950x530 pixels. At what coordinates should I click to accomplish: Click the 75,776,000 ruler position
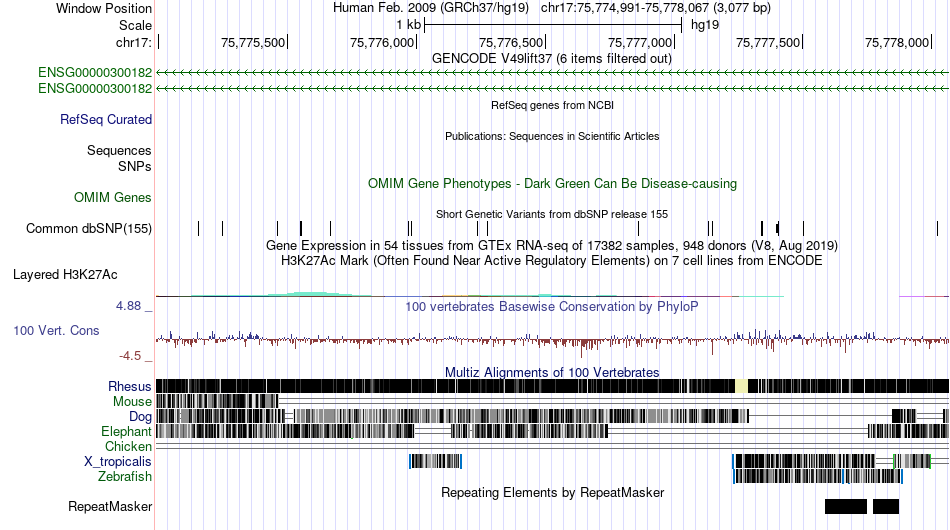pos(382,42)
